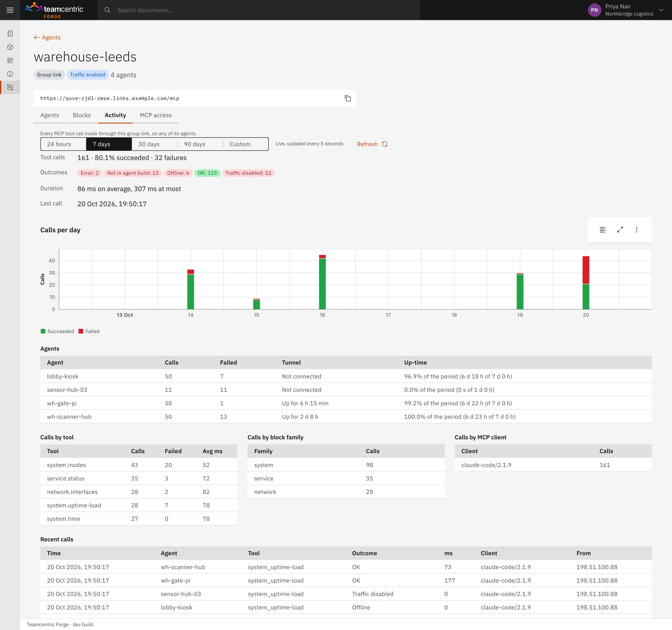Click the 16 Oct chart bar
This screenshot has width=672, height=630.
(x=322, y=282)
